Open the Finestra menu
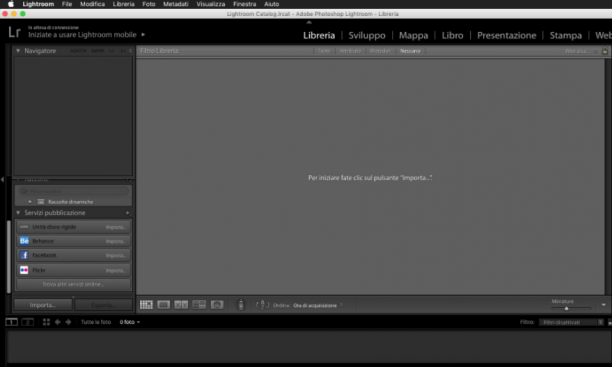 pos(245,4)
